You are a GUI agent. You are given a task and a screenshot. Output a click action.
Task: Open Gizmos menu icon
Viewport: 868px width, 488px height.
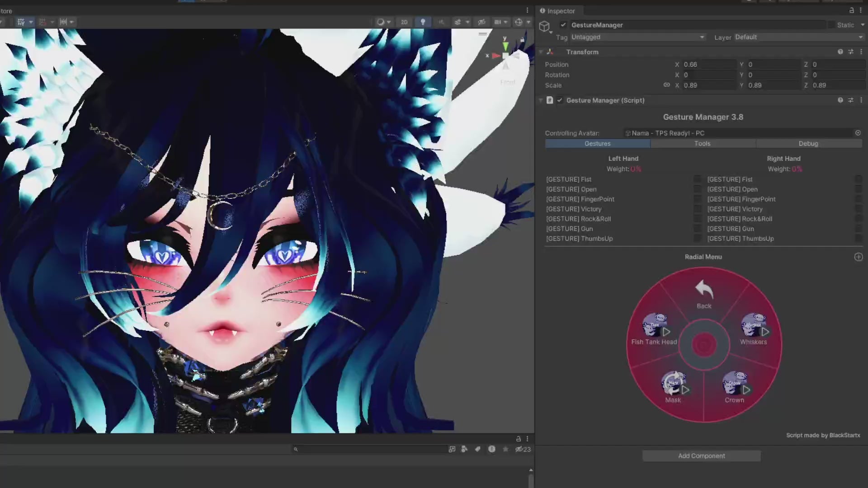[x=519, y=22]
